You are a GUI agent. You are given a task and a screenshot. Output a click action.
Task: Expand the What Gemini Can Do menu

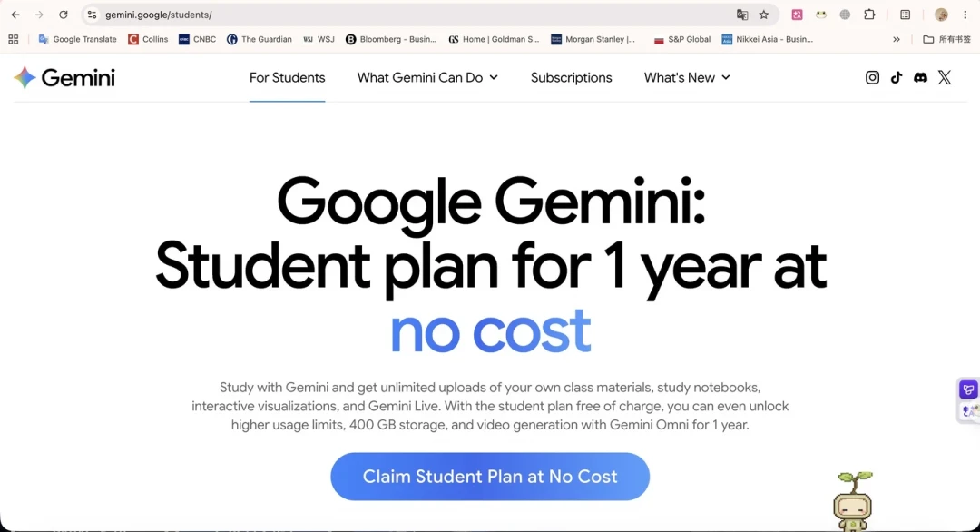[x=427, y=77]
